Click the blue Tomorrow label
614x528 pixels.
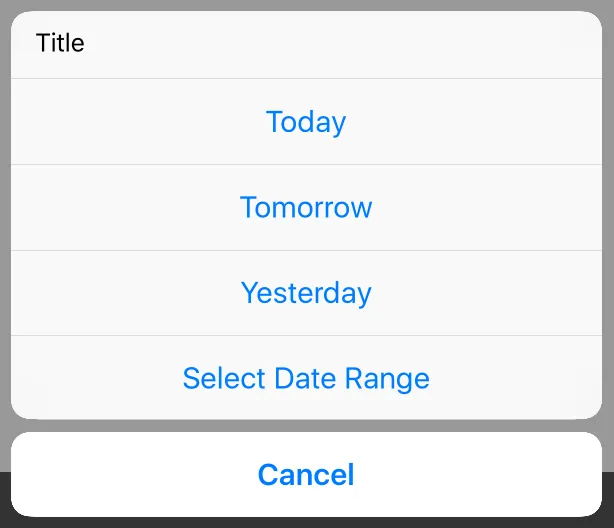click(306, 207)
